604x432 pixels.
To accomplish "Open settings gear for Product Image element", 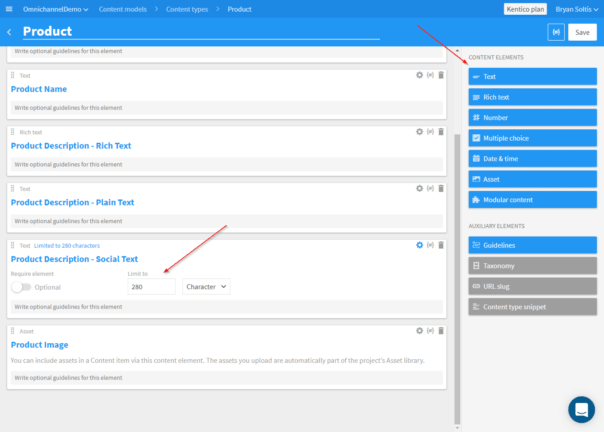I will [419, 331].
